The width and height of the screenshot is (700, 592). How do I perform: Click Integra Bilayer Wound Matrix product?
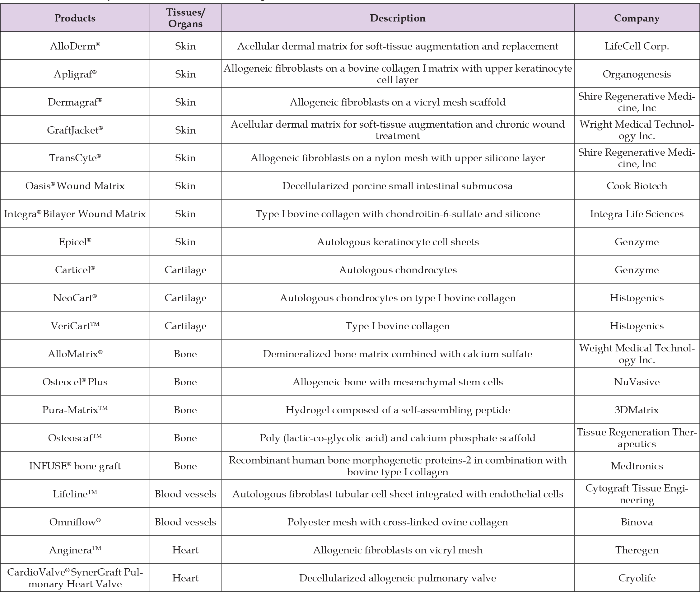(x=75, y=214)
